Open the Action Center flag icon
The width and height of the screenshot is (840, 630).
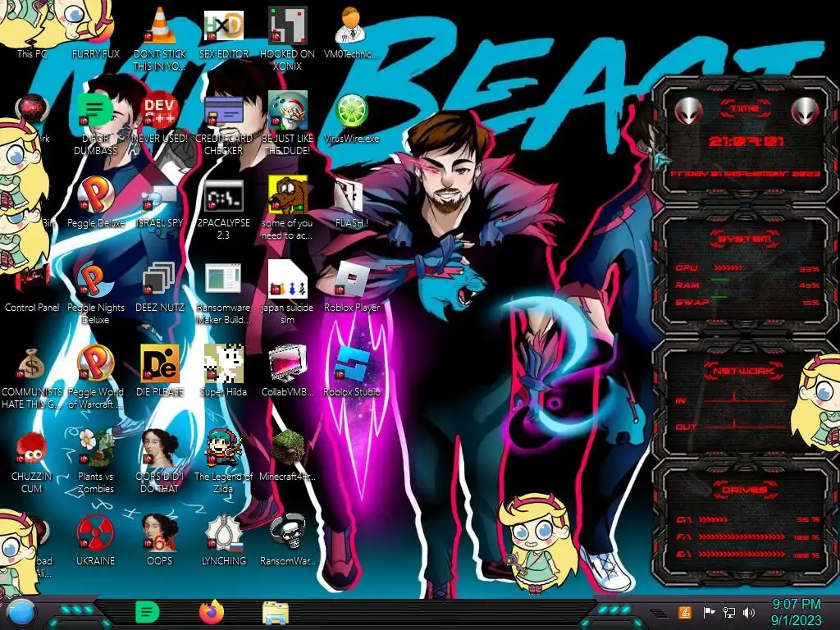point(710,612)
